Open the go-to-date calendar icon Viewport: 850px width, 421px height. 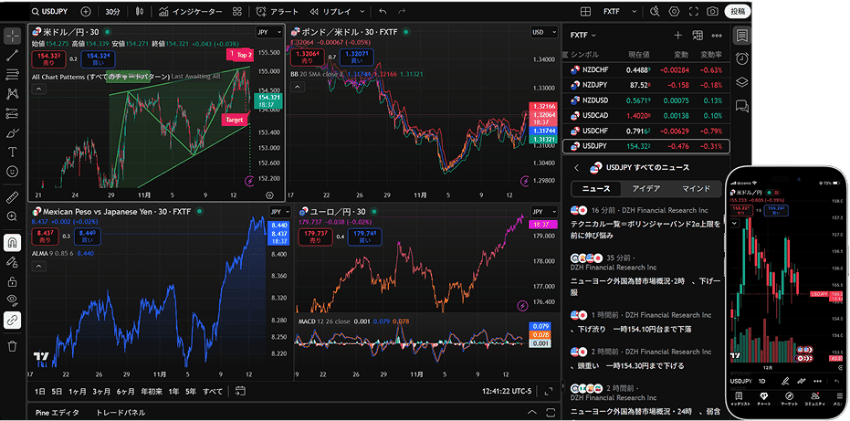point(241,391)
